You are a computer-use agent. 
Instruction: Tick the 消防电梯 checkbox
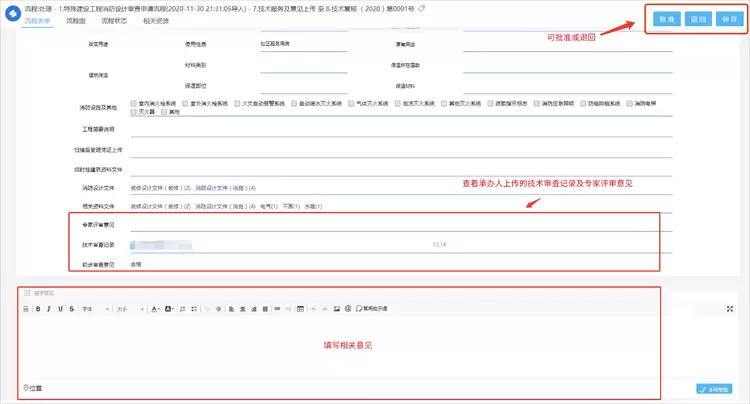point(630,103)
